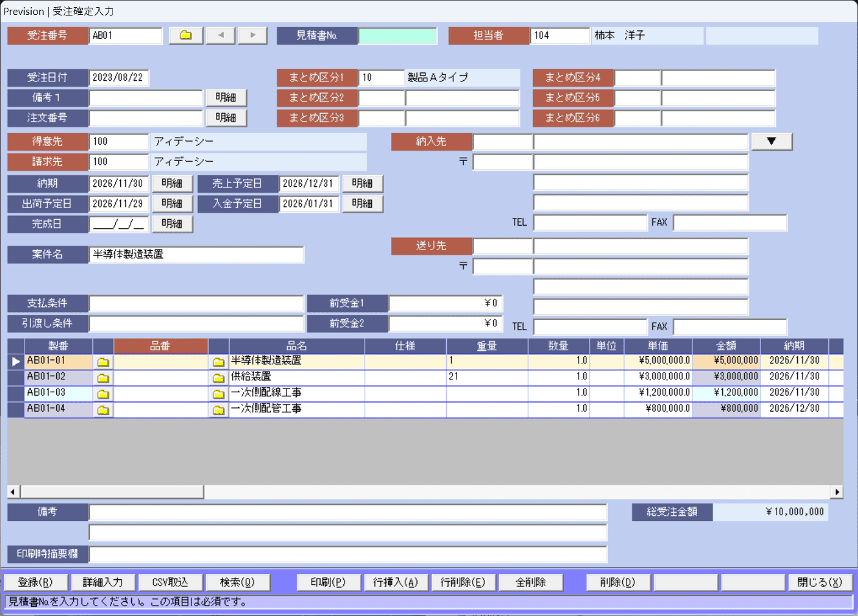Select row AB01-01 using the row pointer

[x=16, y=361]
